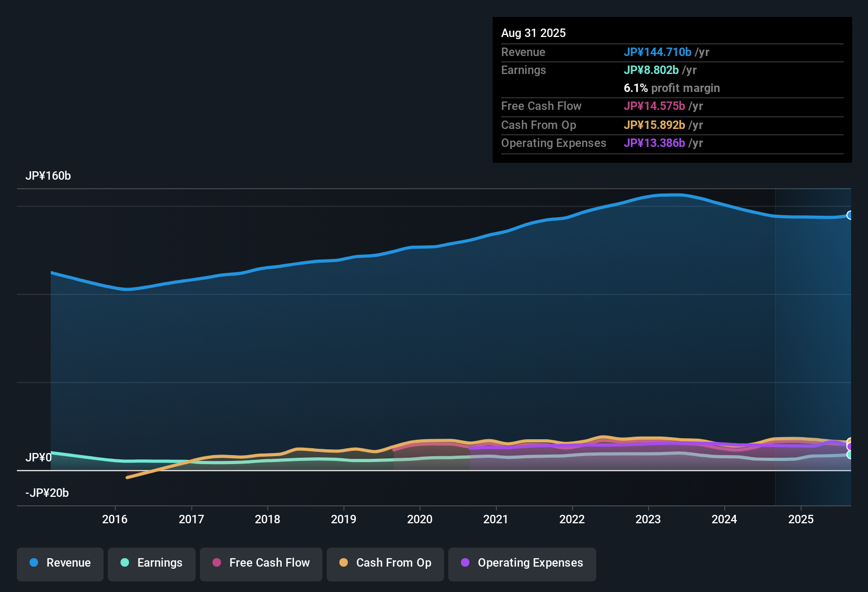Click the JP¥8.802b earnings value
The image size is (868, 592).
point(651,70)
